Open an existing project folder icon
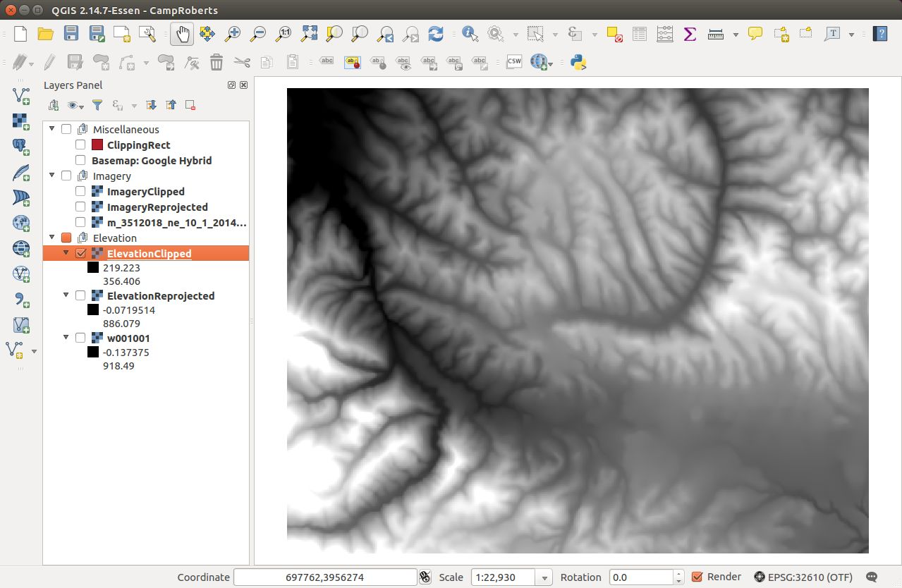 (46, 33)
